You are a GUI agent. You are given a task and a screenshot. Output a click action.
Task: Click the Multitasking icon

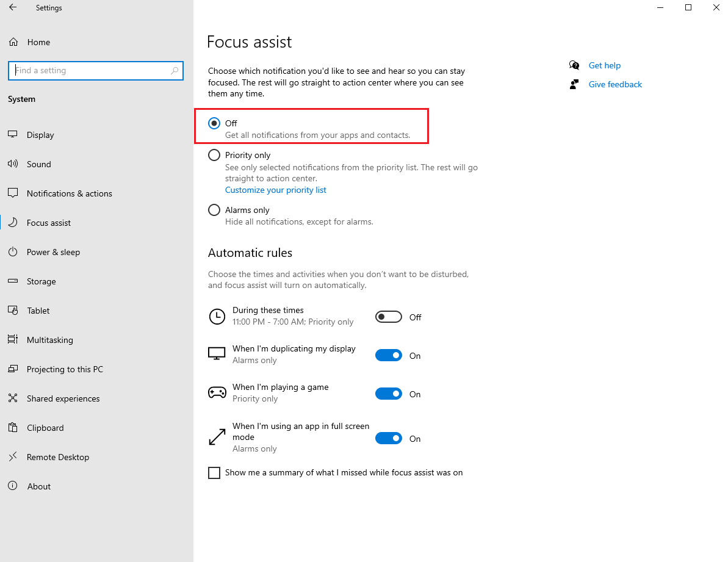[x=13, y=339]
